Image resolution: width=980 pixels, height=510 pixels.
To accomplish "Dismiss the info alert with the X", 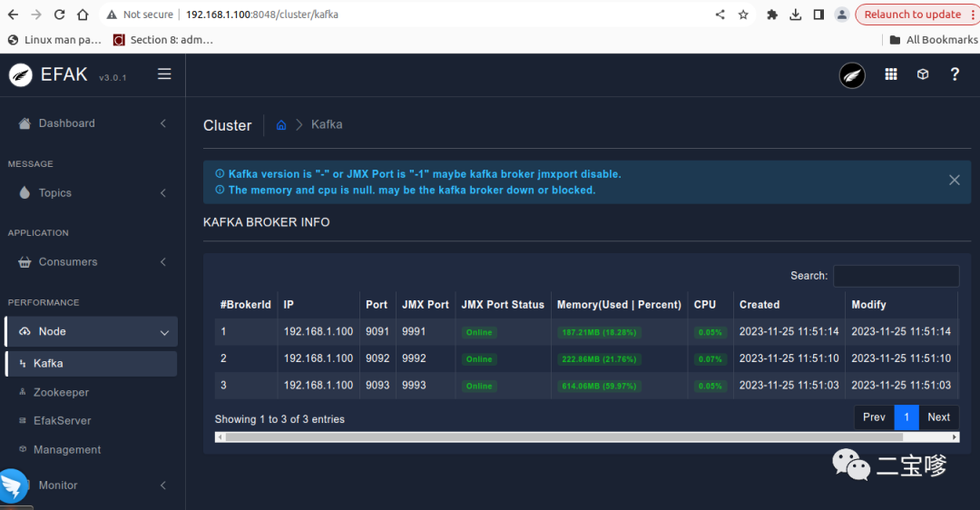I will [x=955, y=180].
